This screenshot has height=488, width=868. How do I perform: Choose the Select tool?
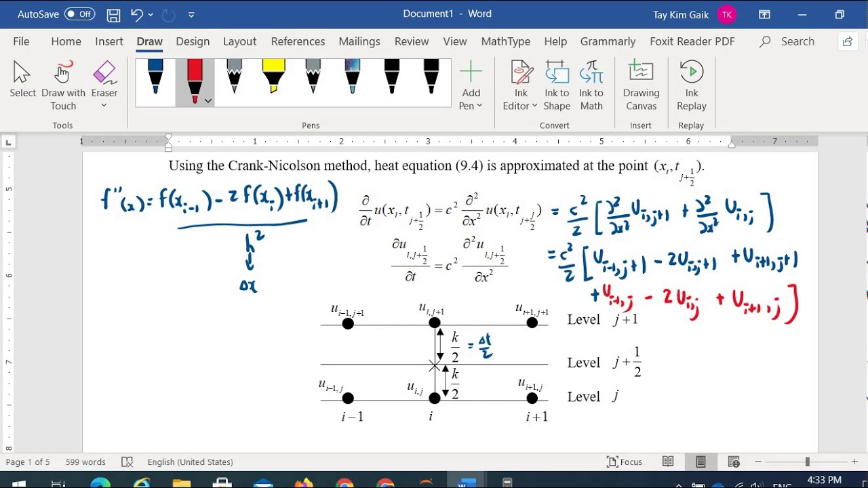[22, 80]
